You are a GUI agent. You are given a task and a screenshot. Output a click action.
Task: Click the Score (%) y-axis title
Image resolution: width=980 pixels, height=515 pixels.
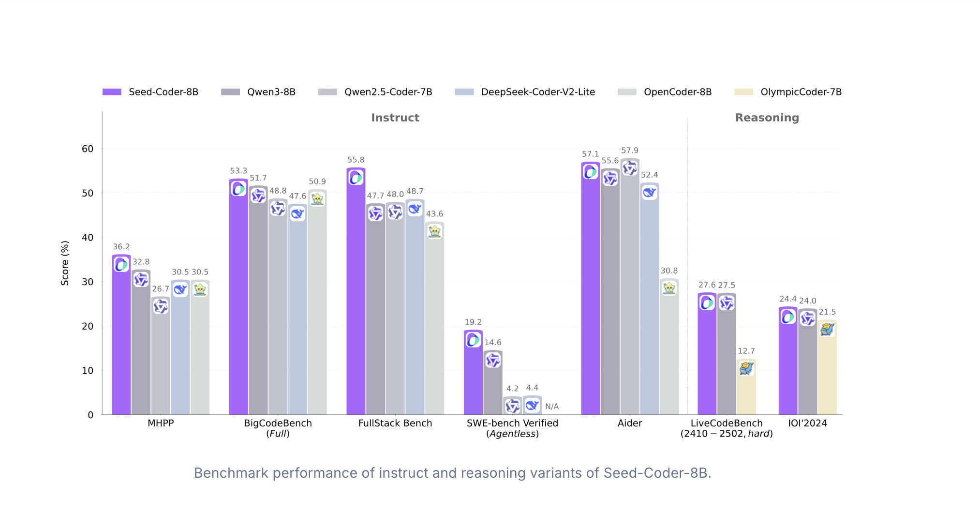65,263
